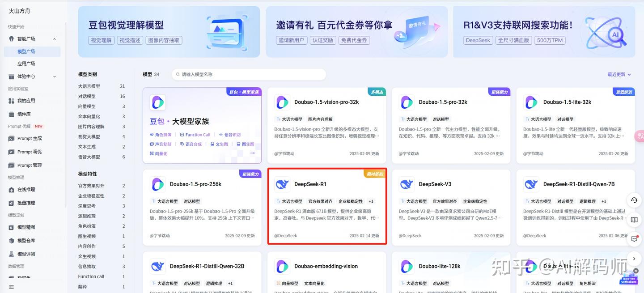
Task: Click the search magnifier icon
Action: point(178,74)
